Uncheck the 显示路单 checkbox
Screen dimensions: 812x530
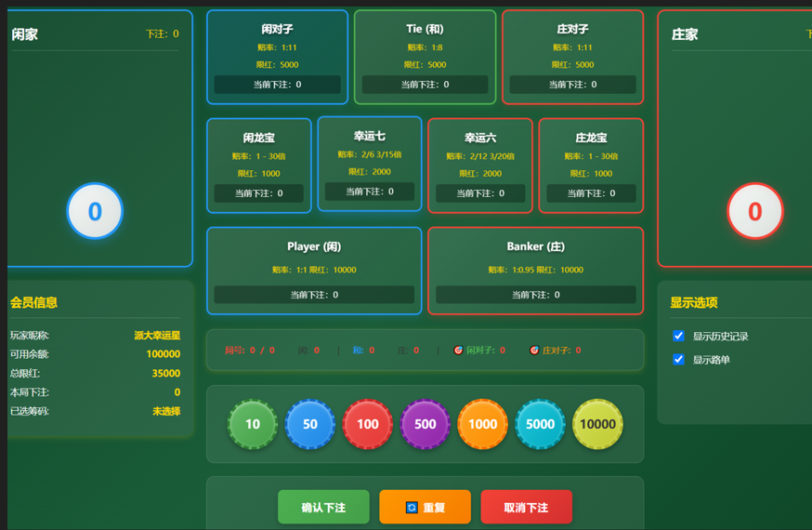click(678, 359)
